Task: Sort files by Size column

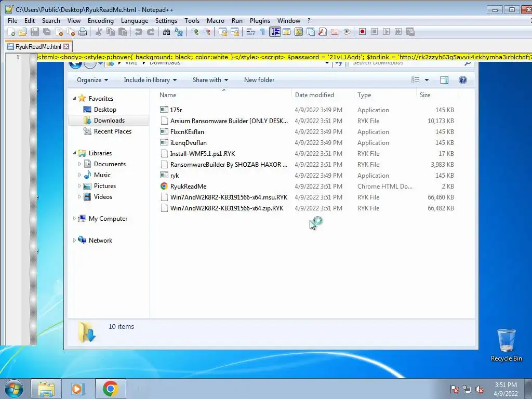Action: click(437, 95)
